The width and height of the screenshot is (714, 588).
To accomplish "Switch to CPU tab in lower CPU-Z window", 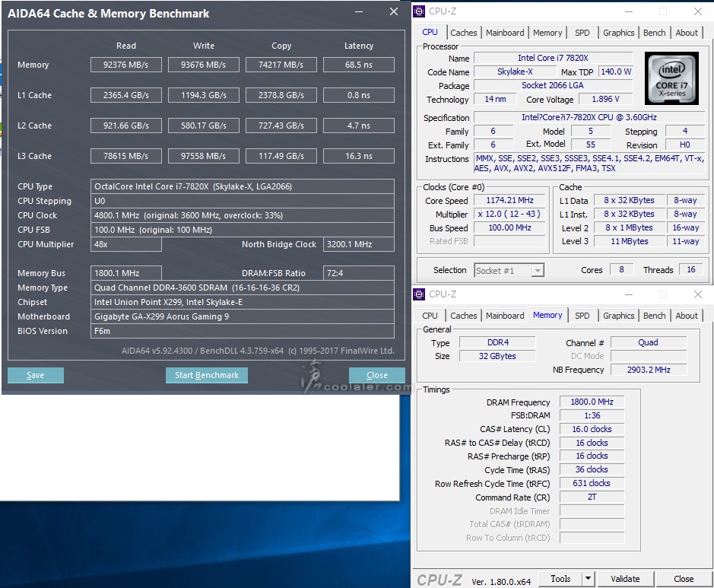I will [430, 316].
